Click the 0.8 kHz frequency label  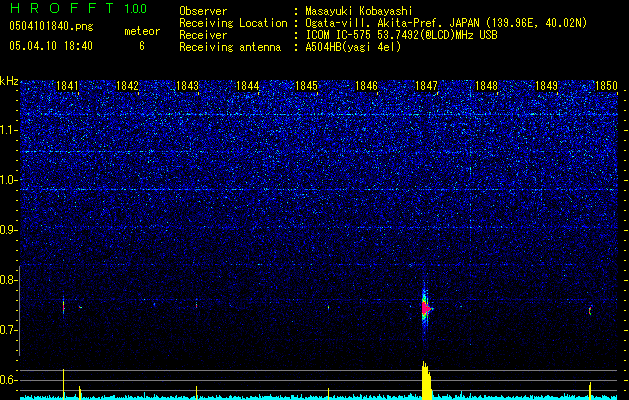click(8, 280)
